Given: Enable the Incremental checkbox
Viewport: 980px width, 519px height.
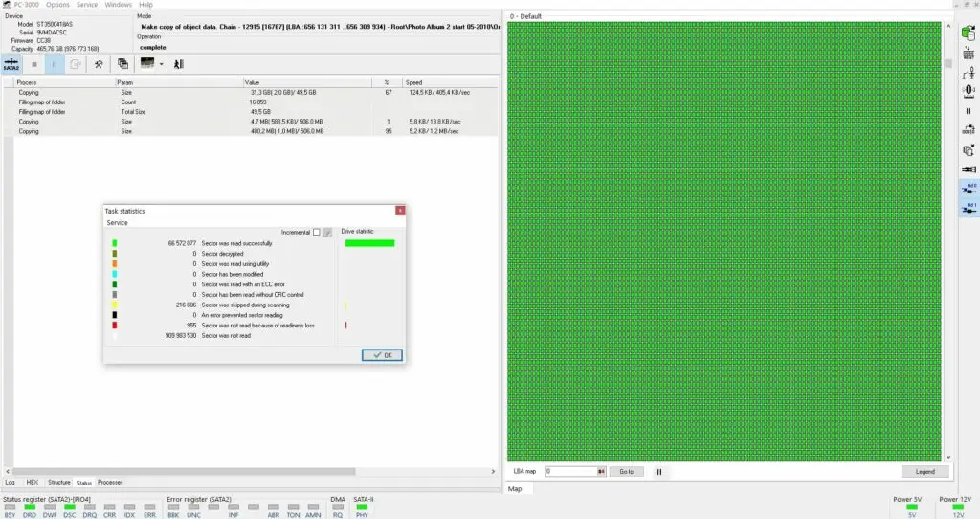Looking at the screenshot, I should (x=316, y=232).
